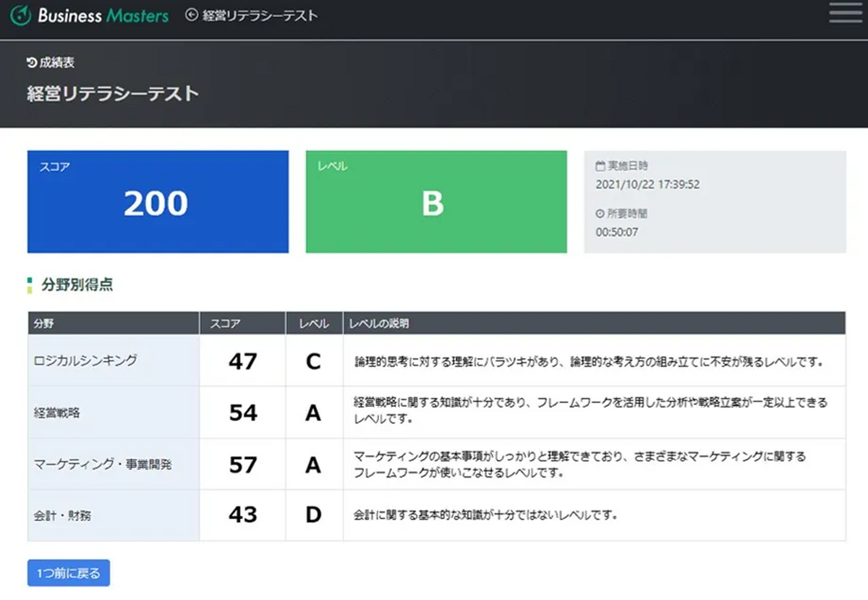The height and width of the screenshot is (600, 868).
Task: Click the date value 2021/10/22 17:39:52
Action: tap(647, 185)
